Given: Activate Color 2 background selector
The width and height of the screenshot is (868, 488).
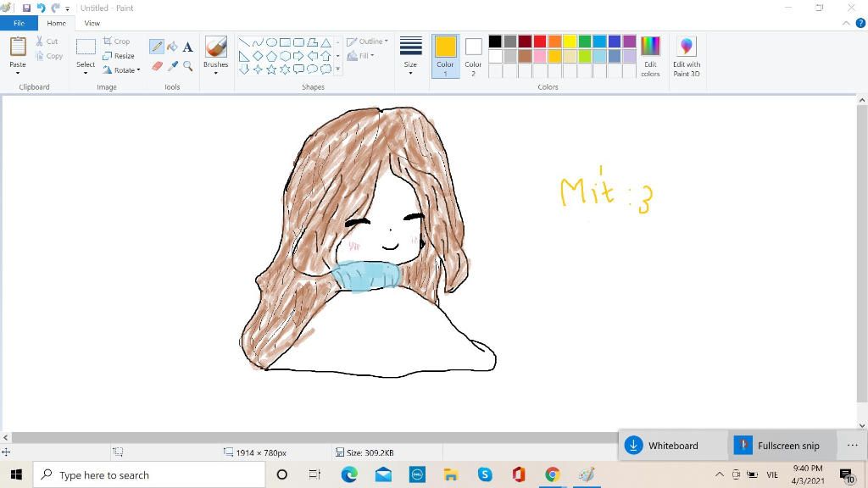Looking at the screenshot, I should [x=473, y=56].
